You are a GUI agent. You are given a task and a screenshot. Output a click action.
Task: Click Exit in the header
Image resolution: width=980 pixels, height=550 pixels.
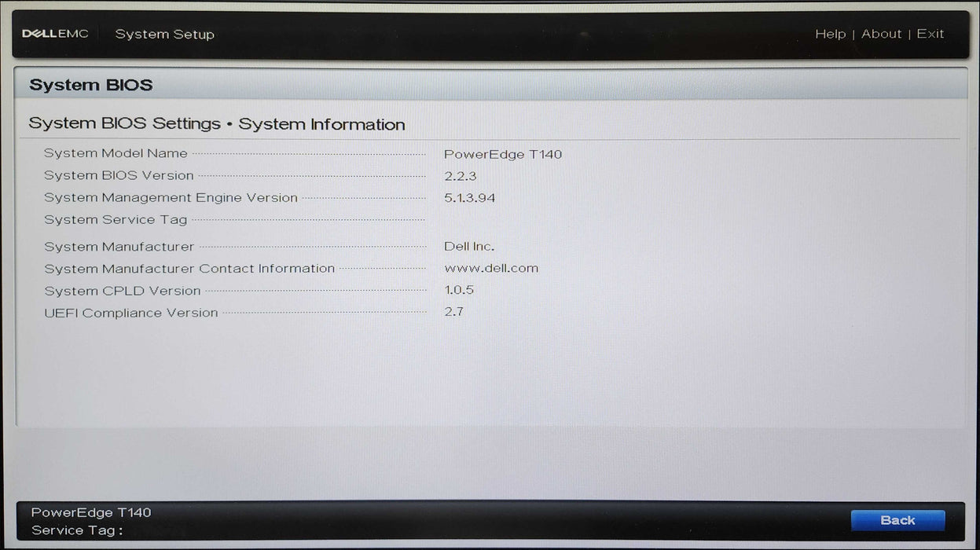pyautogui.click(x=930, y=34)
